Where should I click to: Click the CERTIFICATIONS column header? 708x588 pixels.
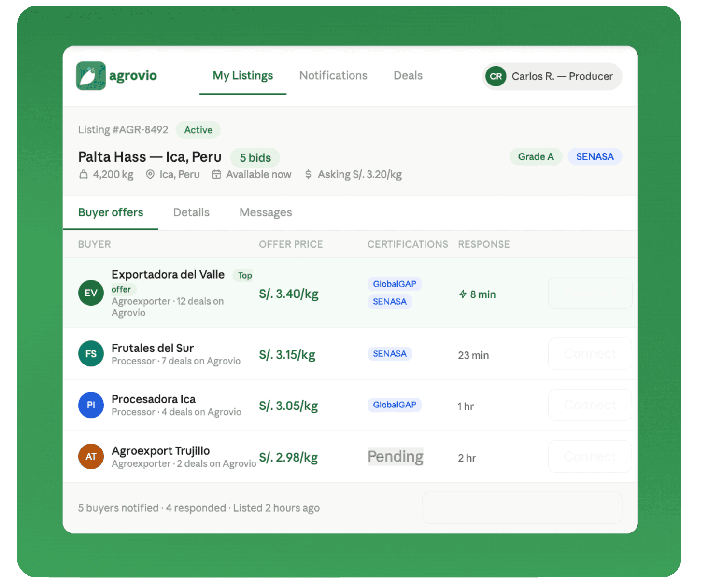(x=408, y=244)
